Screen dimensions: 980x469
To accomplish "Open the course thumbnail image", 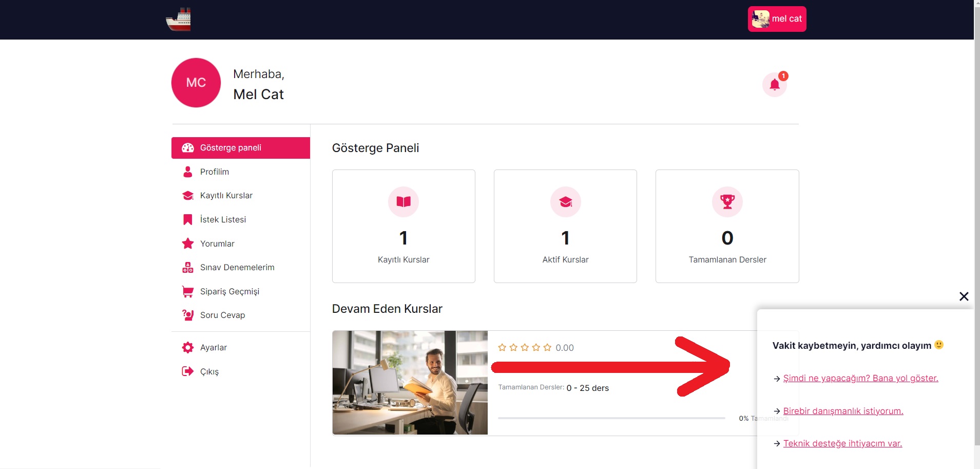I will [x=410, y=383].
